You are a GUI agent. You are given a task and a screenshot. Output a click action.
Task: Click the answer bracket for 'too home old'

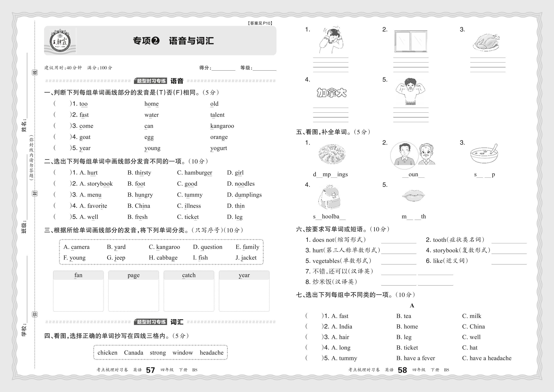(63, 104)
